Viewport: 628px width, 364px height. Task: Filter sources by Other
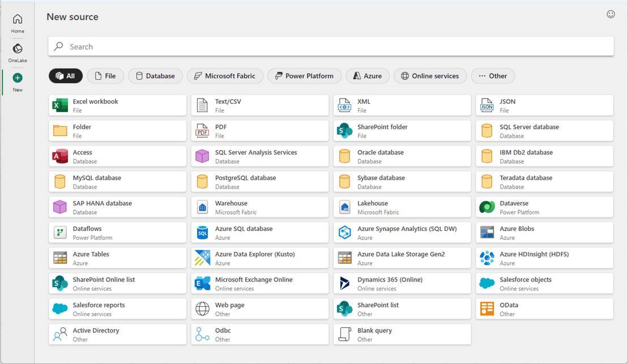tap(493, 76)
